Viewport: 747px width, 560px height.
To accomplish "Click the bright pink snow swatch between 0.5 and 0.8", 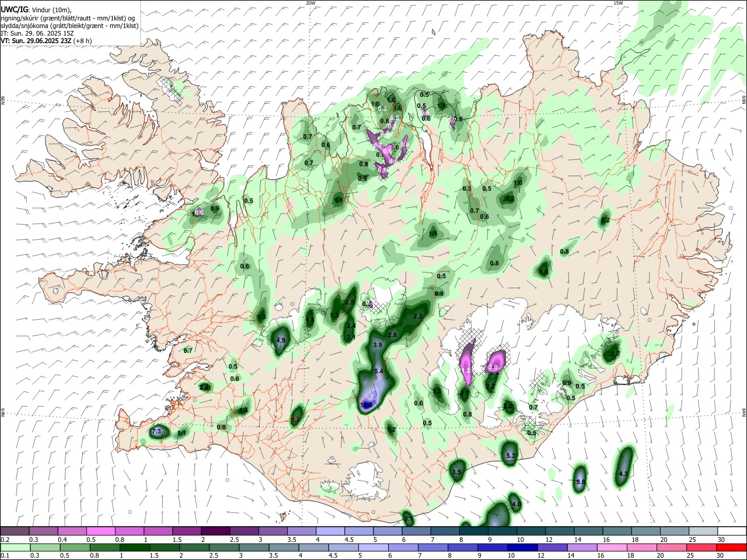I will click(101, 531).
